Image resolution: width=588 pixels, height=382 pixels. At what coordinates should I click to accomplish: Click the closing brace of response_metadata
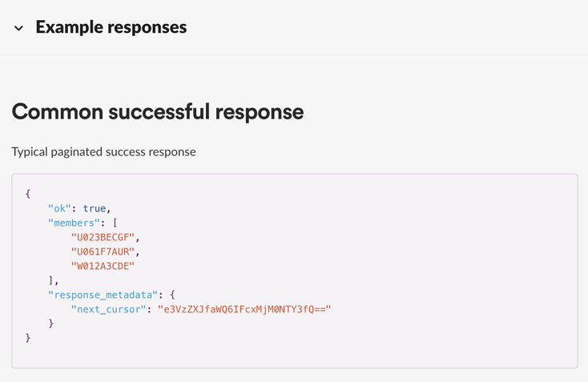pyautogui.click(x=51, y=324)
